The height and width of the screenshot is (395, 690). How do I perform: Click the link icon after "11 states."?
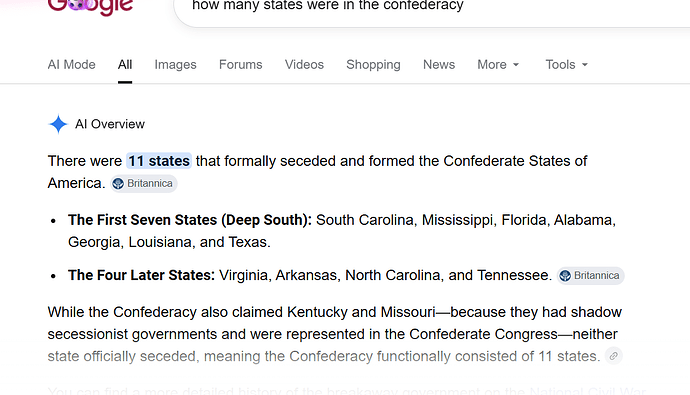tap(613, 356)
